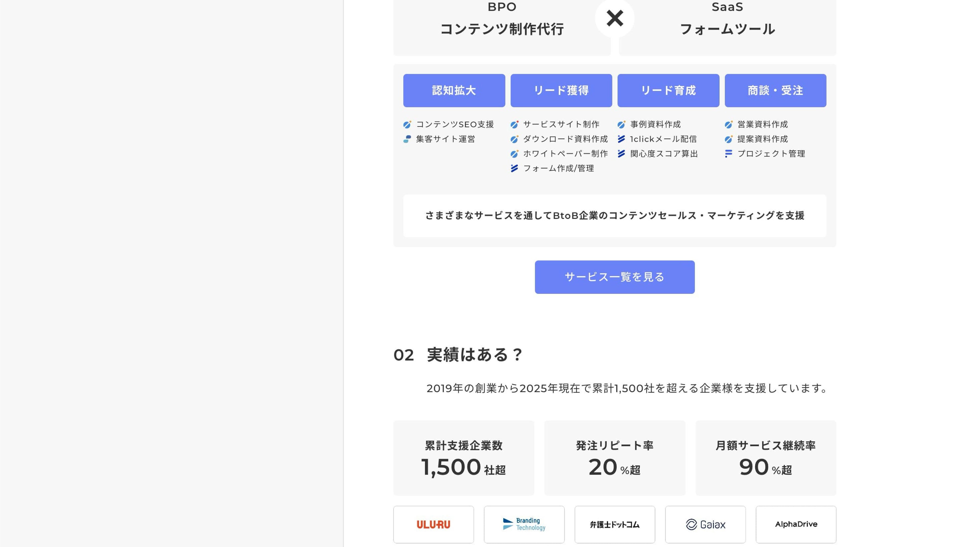980x547 pixels.
Task: Select the 認知拡大 stage header
Action: pyautogui.click(x=454, y=90)
